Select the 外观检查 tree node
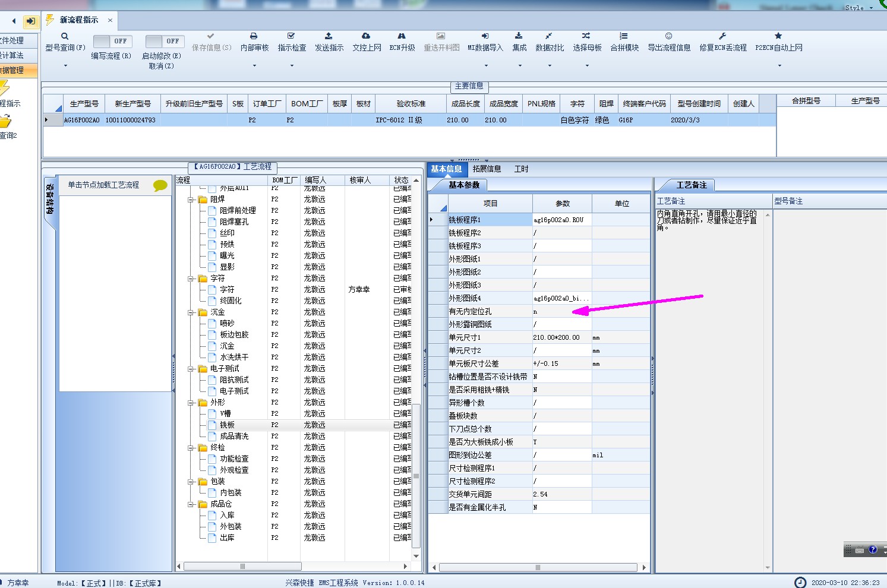 click(x=234, y=470)
